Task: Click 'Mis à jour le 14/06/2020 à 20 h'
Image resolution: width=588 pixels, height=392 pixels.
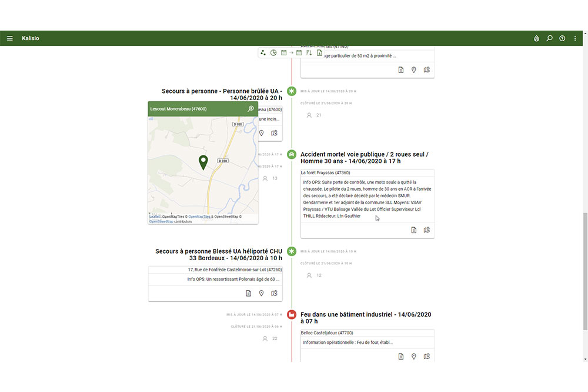Action: point(329,91)
